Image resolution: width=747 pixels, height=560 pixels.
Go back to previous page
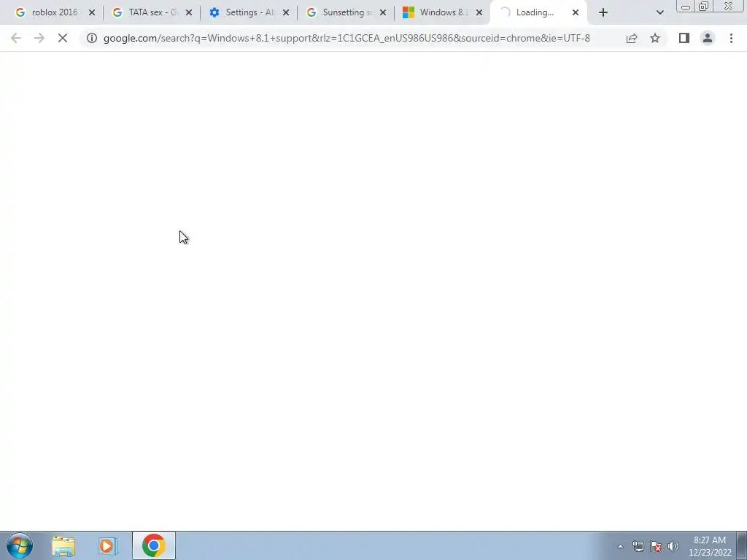tap(16, 38)
